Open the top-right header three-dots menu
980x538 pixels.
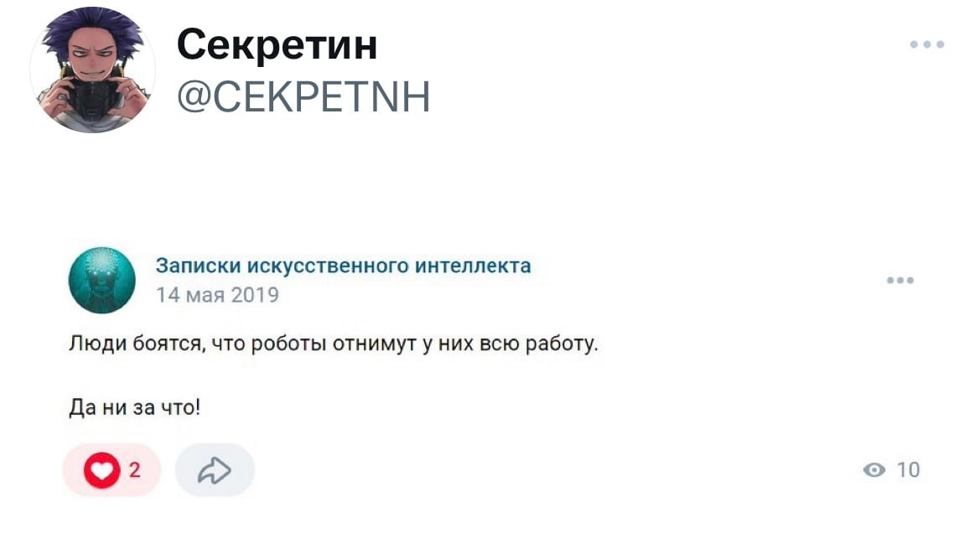click(x=927, y=45)
